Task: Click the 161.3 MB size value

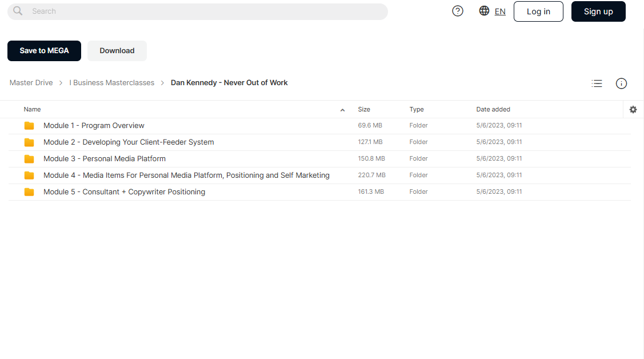Action: coord(371,192)
